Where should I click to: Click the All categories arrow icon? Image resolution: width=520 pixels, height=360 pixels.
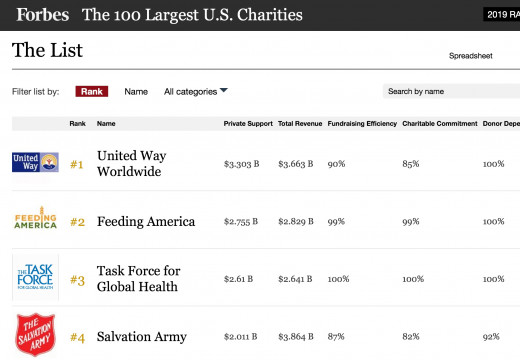point(224,90)
